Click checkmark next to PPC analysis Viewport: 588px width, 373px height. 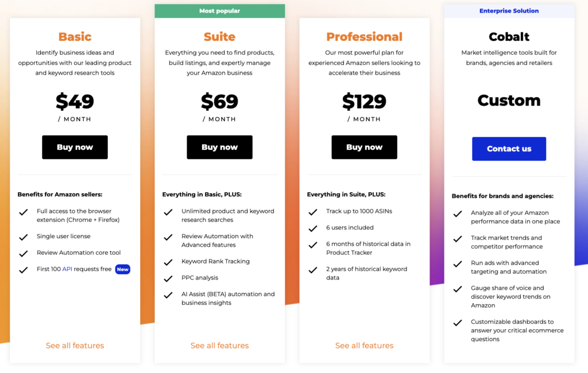[168, 278]
